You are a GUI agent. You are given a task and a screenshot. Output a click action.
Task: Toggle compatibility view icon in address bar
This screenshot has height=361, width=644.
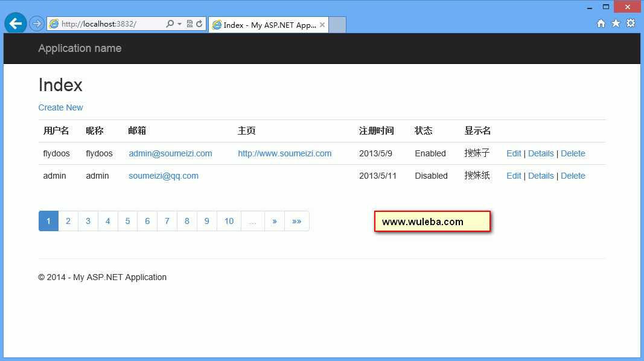[190, 24]
